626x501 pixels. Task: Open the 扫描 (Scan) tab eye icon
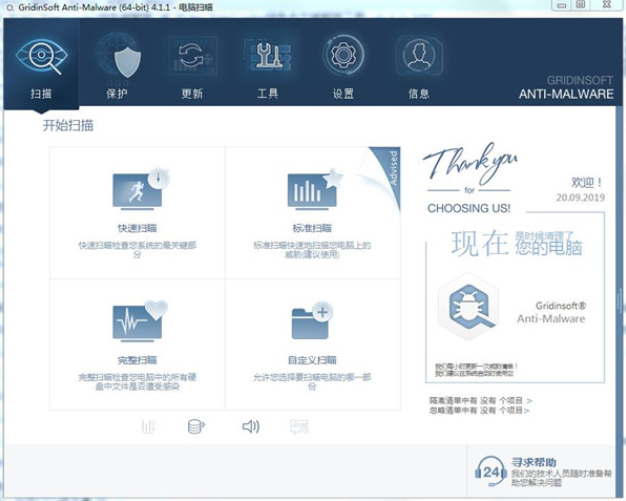pyautogui.click(x=42, y=56)
